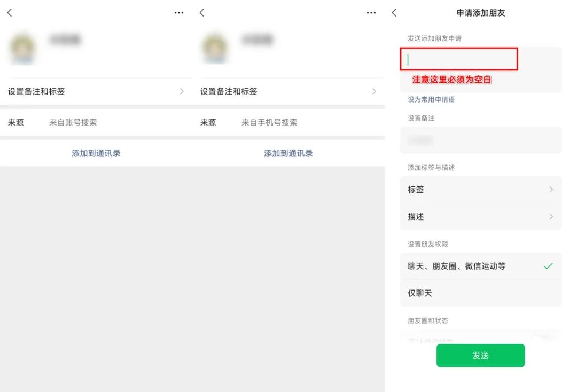
Task: Go back from the account-search profile screen
Action: point(10,13)
